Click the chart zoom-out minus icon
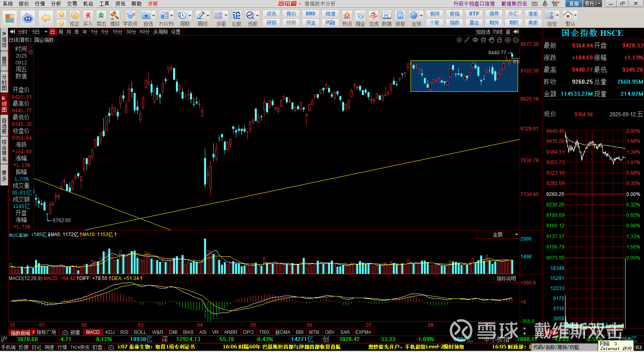 516,40
